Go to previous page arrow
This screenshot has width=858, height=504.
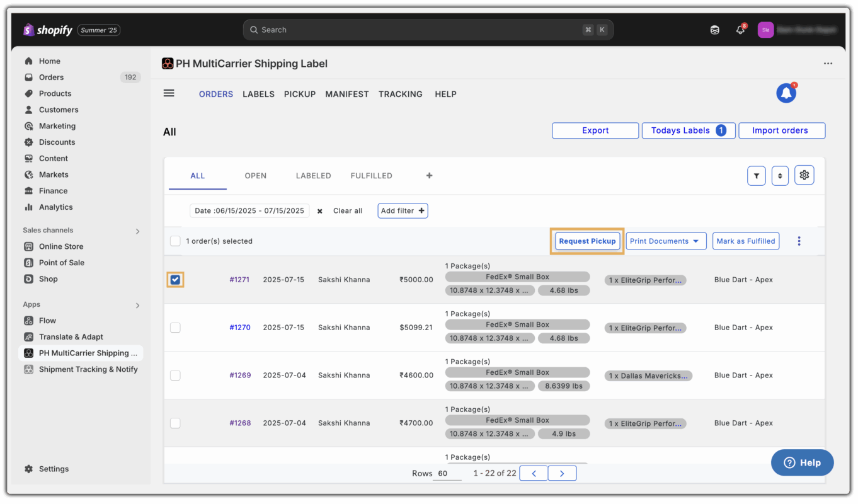[x=534, y=473]
